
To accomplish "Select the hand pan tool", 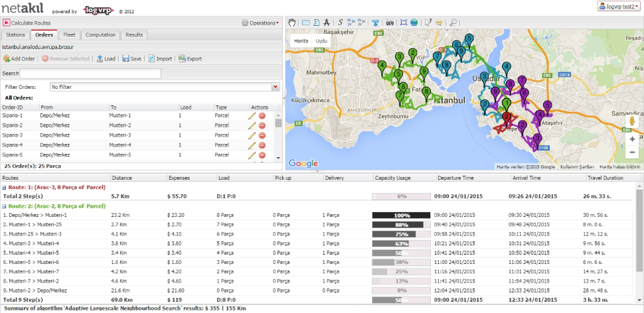I will click(293, 22).
